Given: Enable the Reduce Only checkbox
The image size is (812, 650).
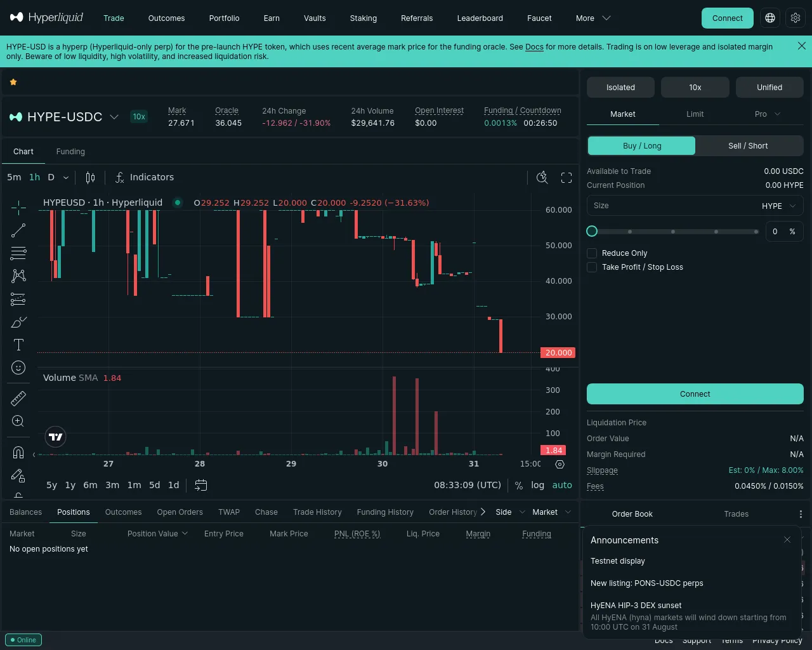Looking at the screenshot, I should [x=592, y=253].
